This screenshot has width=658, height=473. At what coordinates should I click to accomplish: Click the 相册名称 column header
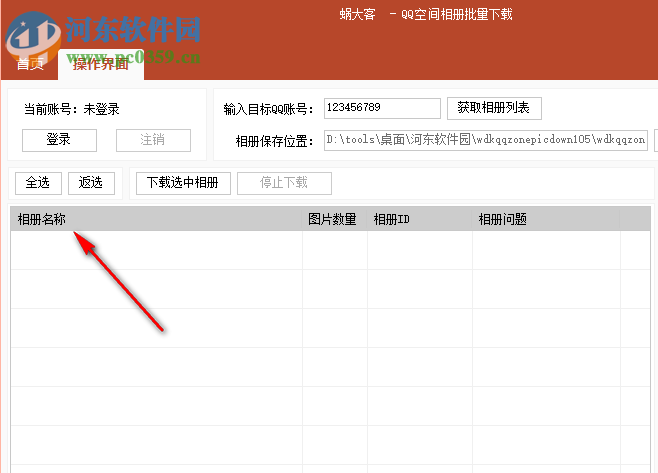point(156,219)
